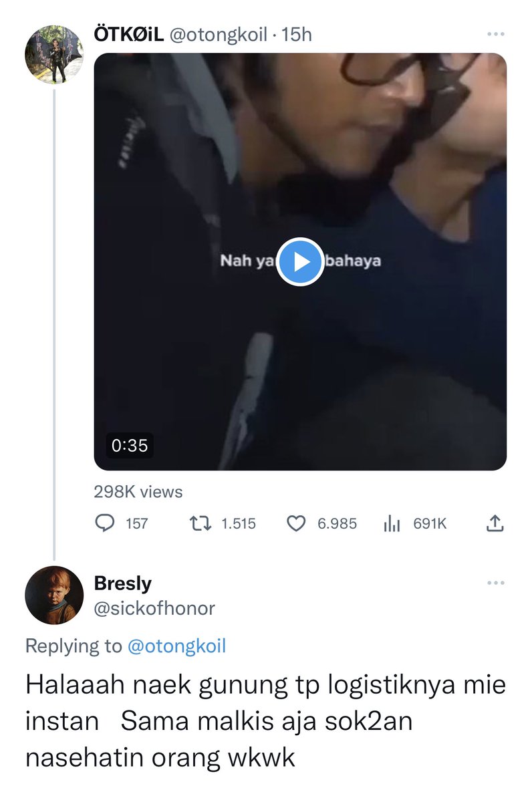This screenshot has width=532, height=802.
Task: Open the 15h timestamp link
Action: point(297,34)
